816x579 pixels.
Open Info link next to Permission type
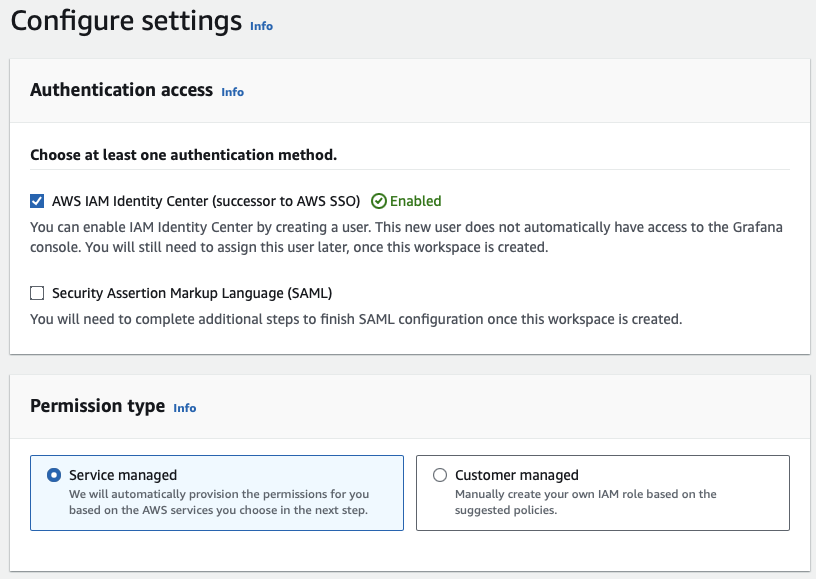click(x=185, y=408)
